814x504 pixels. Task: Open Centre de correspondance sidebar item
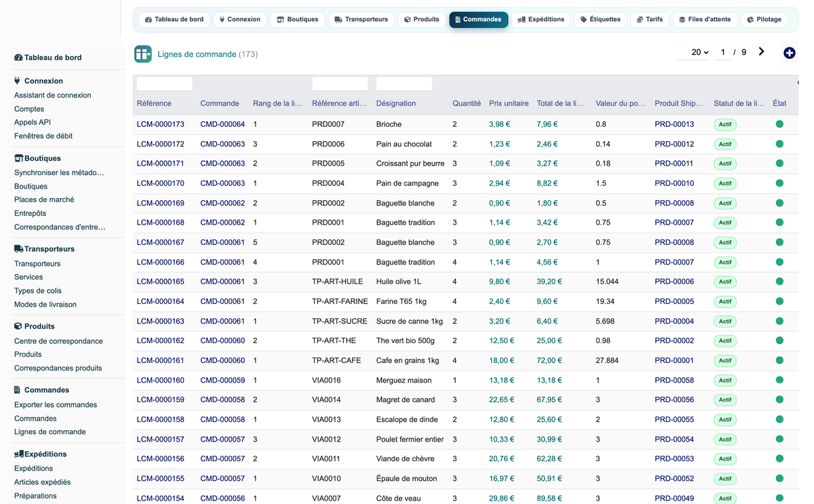pyautogui.click(x=58, y=341)
